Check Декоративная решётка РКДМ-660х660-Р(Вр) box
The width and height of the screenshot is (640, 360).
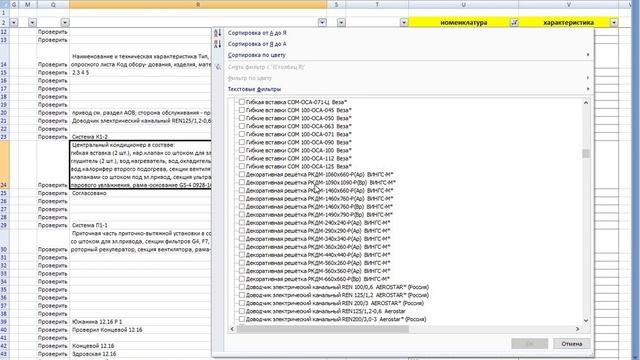pos(242,279)
